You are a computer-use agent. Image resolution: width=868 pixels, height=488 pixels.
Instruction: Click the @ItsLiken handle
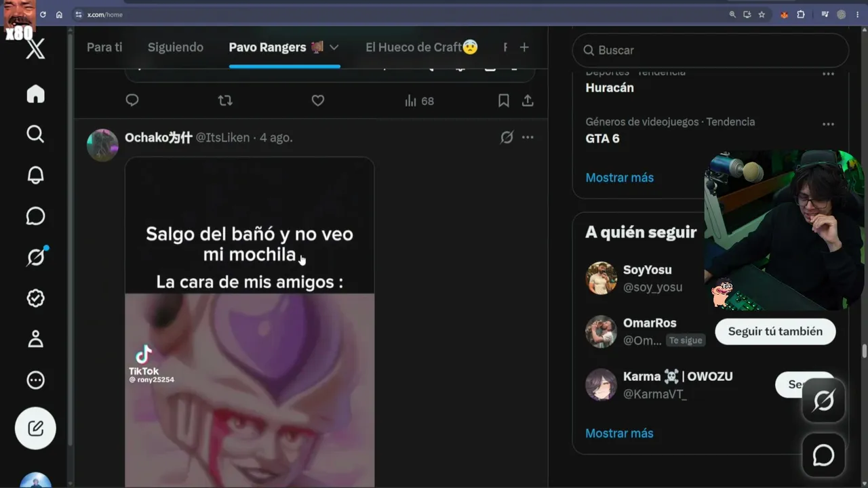223,138
